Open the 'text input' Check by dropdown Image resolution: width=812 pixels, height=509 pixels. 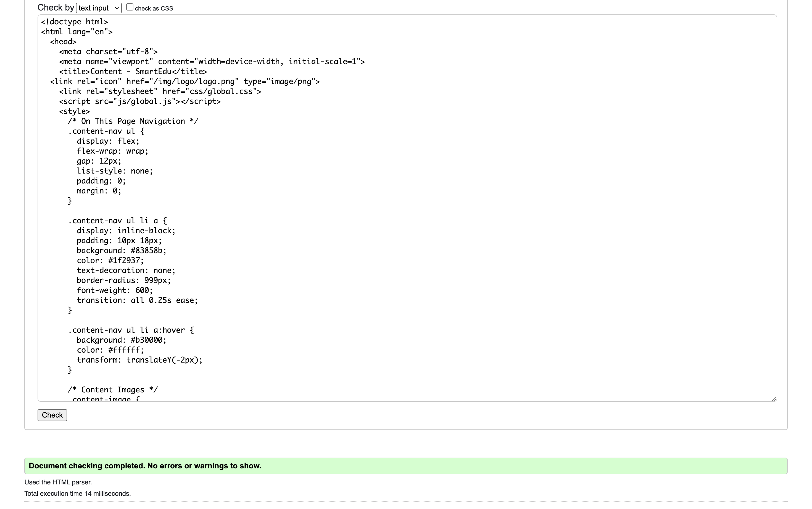(x=98, y=8)
